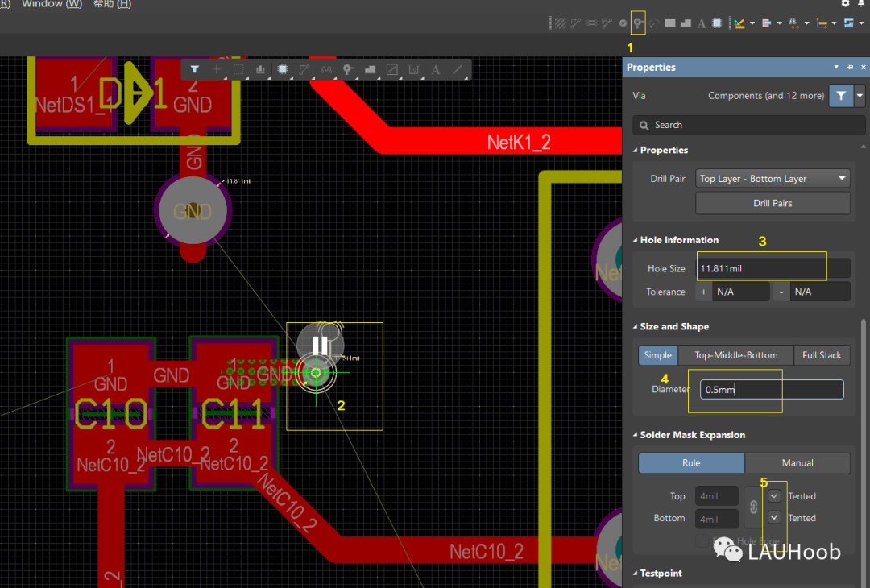Choose the Differential Pair Routing tool in the main toolbar
870x588 pixels.
coord(591,23)
